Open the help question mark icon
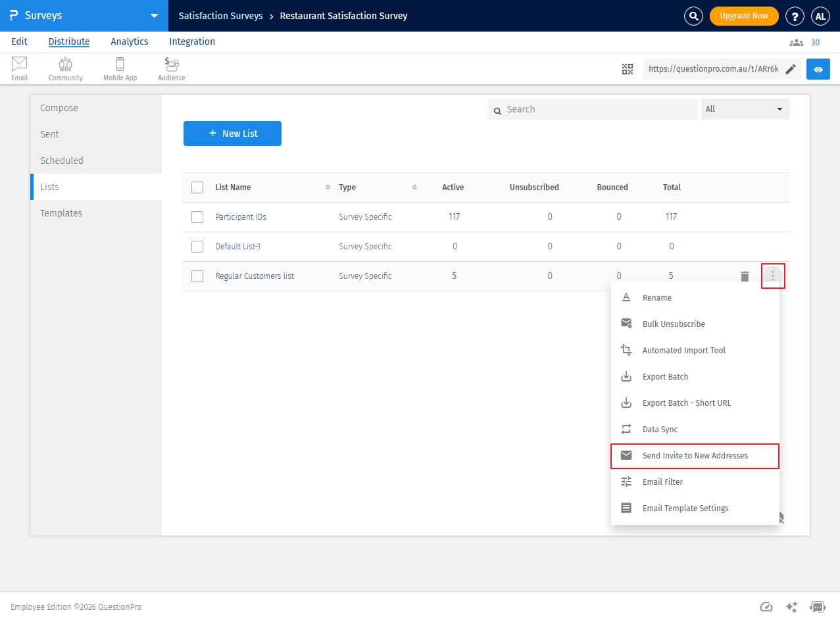840x621 pixels. (795, 16)
